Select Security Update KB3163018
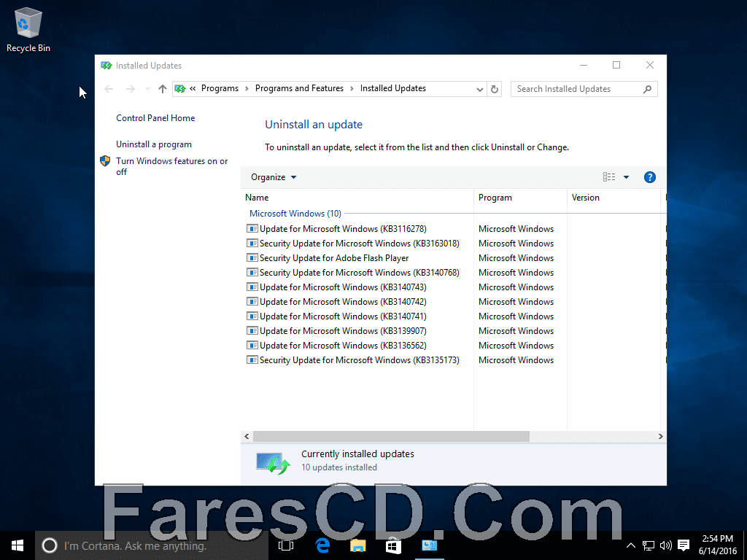The width and height of the screenshot is (747, 560). (359, 244)
